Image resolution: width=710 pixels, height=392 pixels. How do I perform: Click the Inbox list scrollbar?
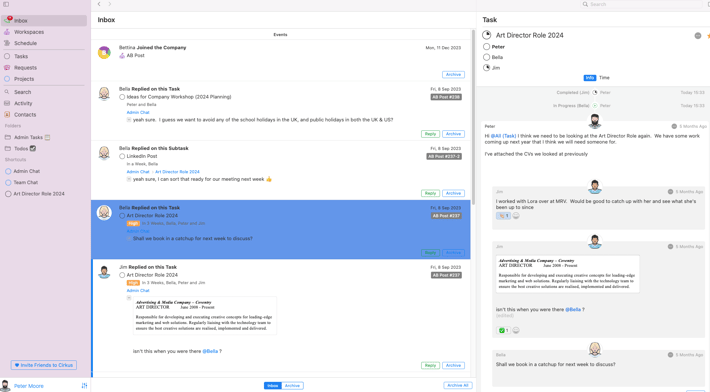(x=473, y=118)
